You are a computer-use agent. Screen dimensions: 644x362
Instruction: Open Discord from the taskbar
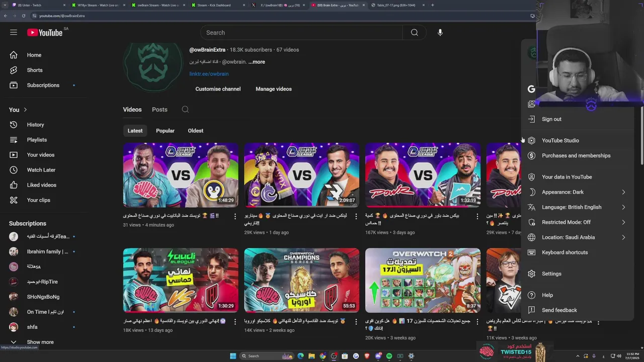(x=378, y=356)
